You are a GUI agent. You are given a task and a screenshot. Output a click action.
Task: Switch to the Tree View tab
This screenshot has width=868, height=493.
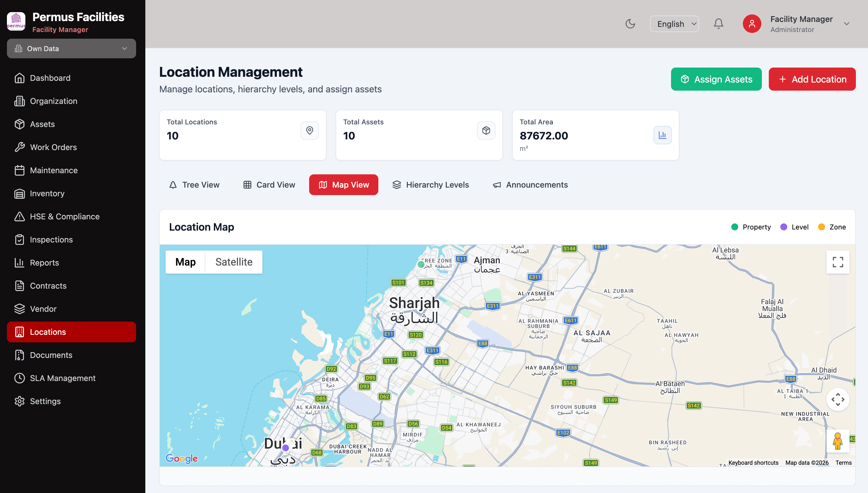pyautogui.click(x=194, y=184)
